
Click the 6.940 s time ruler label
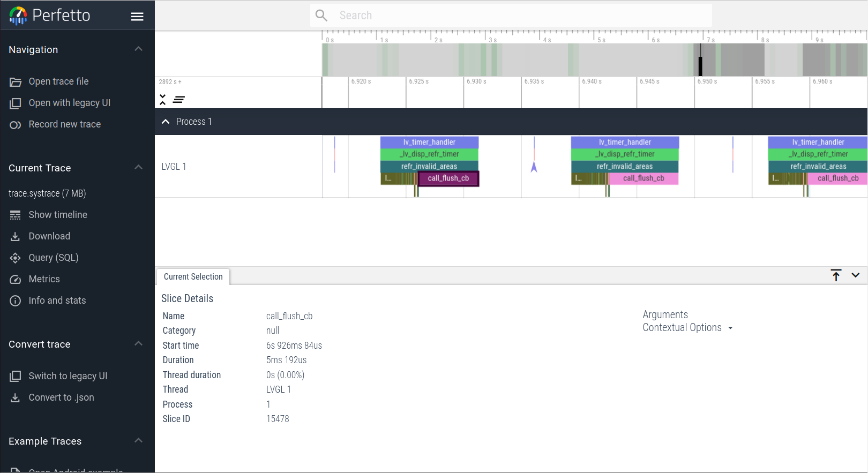(x=592, y=81)
